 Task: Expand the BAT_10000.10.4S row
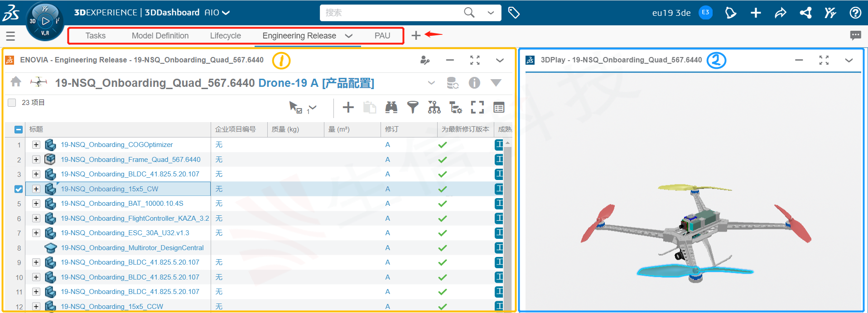pos(36,204)
